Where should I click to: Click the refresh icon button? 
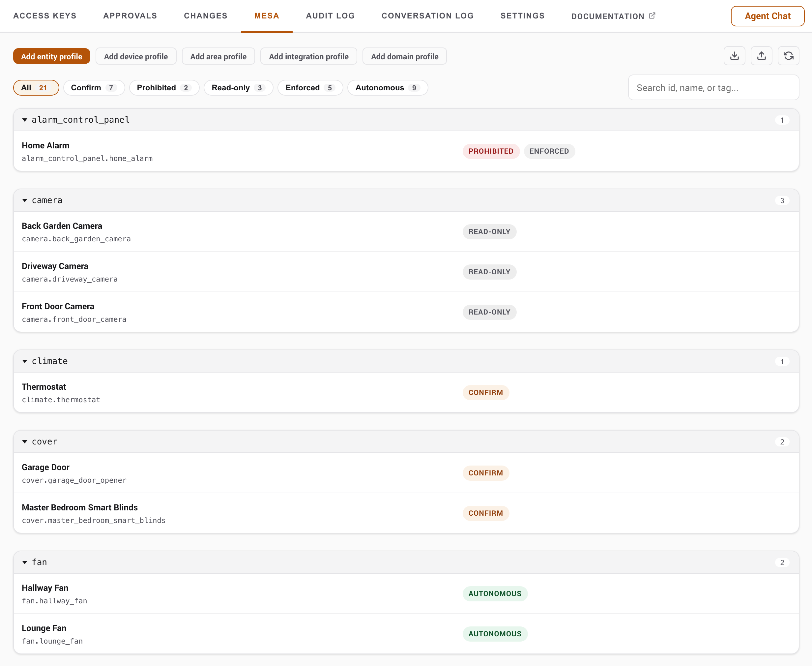click(x=788, y=56)
